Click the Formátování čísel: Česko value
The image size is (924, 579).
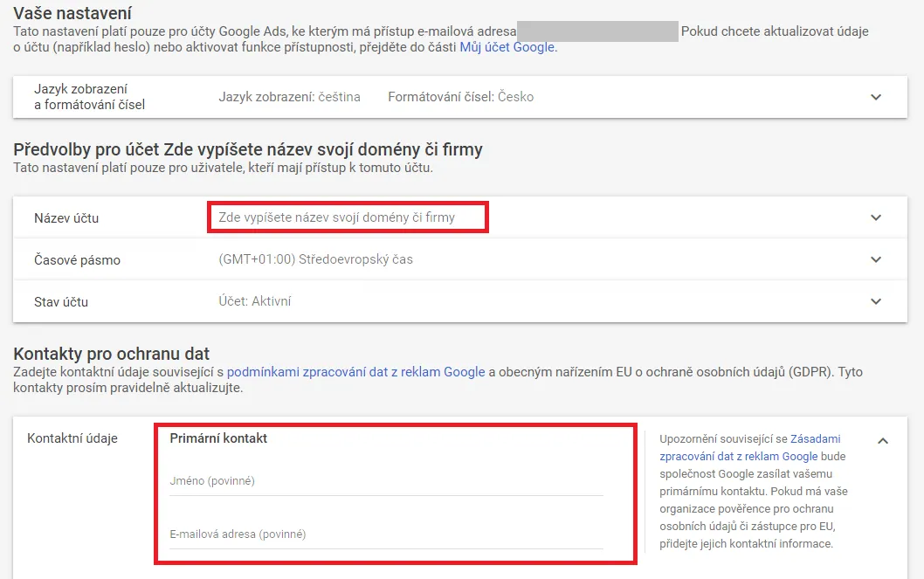pyautogui.click(x=461, y=97)
